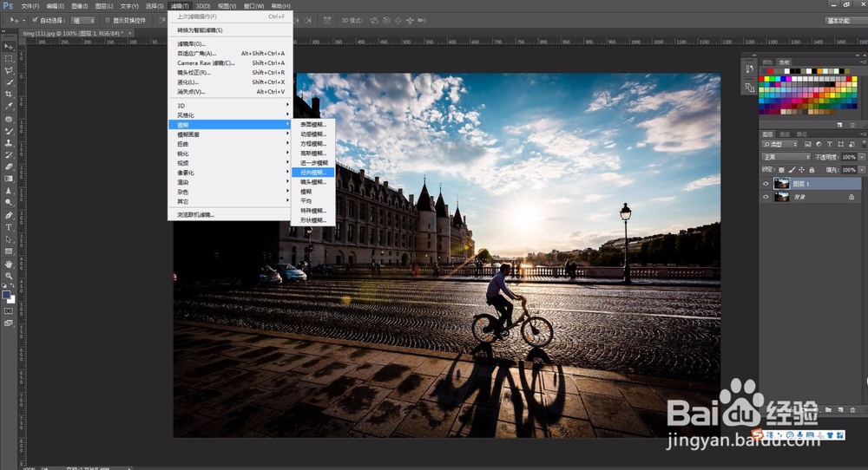Select the Polygonal Lasso tool
The image size is (868, 470).
tap(9, 70)
